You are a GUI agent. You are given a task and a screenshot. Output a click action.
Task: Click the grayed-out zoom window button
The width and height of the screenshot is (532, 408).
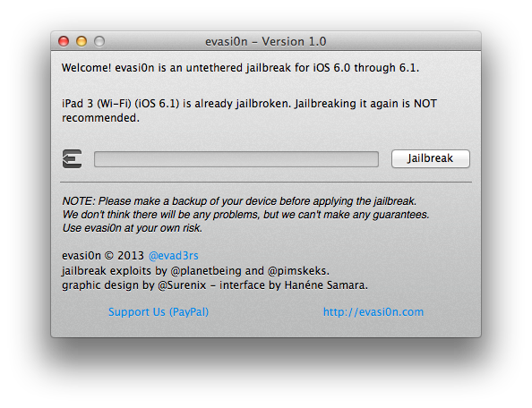(x=99, y=41)
